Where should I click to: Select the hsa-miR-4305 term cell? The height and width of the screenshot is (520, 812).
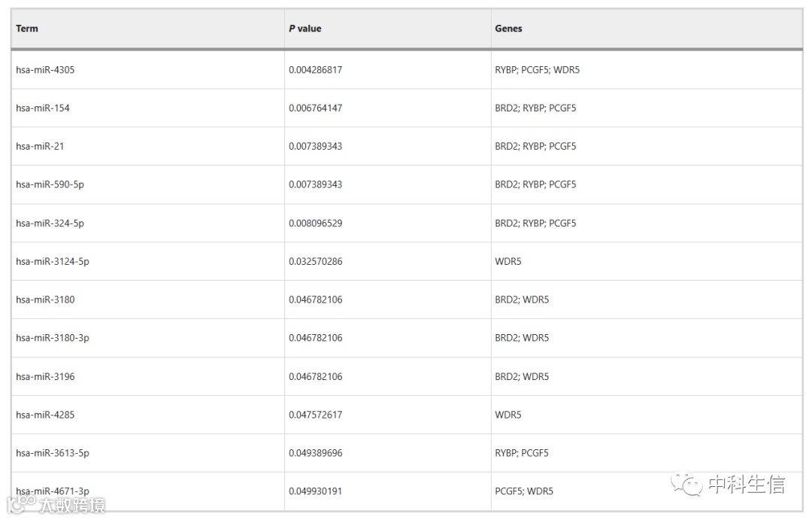[45, 70]
